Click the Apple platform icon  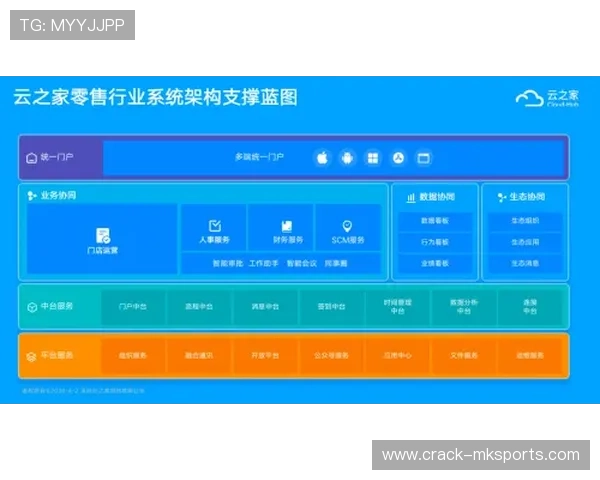(x=322, y=158)
